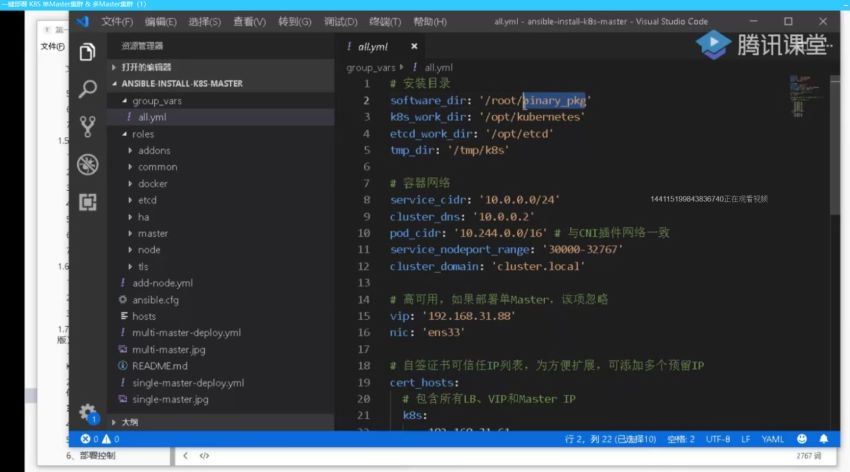The width and height of the screenshot is (850, 472).
Task: Expand the etcd folder
Action: tap(221, 200)
